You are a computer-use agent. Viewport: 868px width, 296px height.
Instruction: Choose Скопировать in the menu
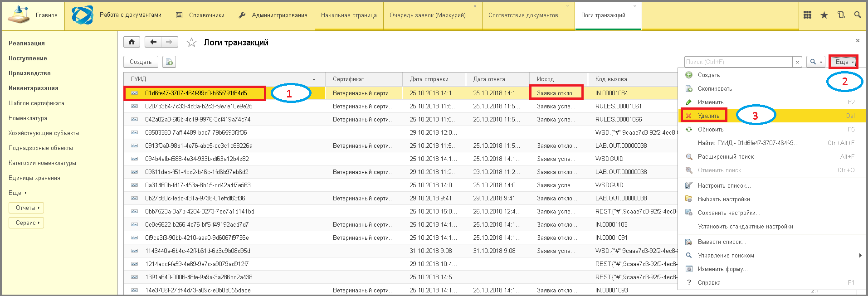pyautogui.click(x=772, y=88)
